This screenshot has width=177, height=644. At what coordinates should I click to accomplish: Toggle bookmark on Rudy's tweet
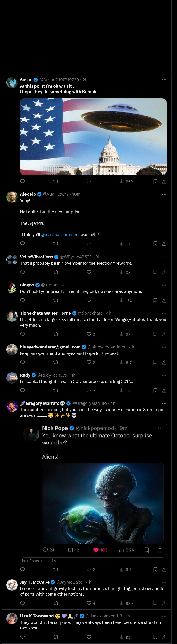coord(155,390)
